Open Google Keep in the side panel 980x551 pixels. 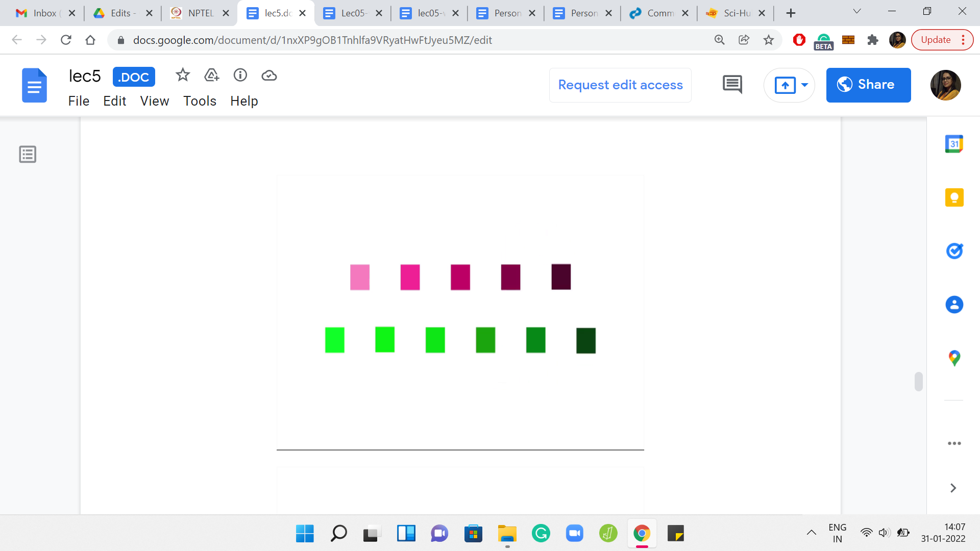coord(954,197)
